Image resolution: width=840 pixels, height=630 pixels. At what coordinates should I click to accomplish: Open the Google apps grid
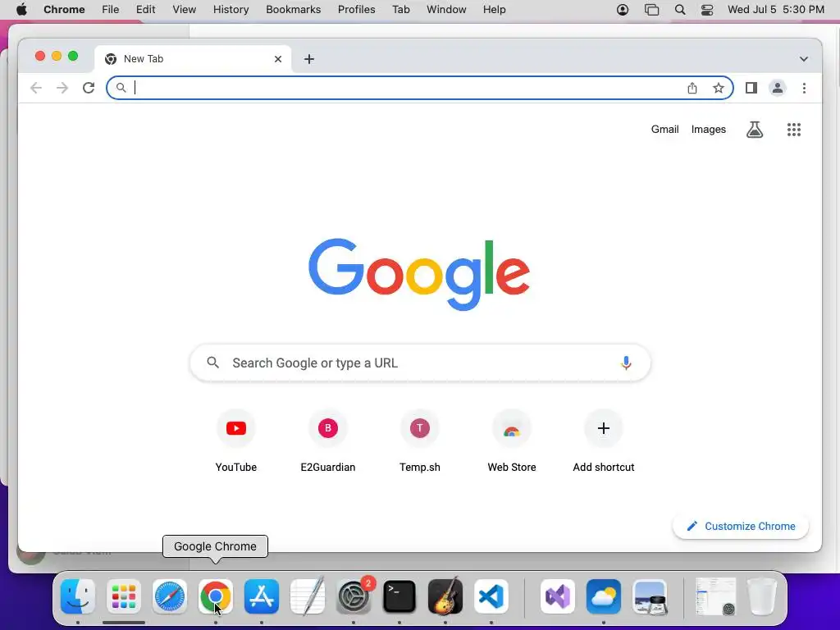(x=794, y=129)
